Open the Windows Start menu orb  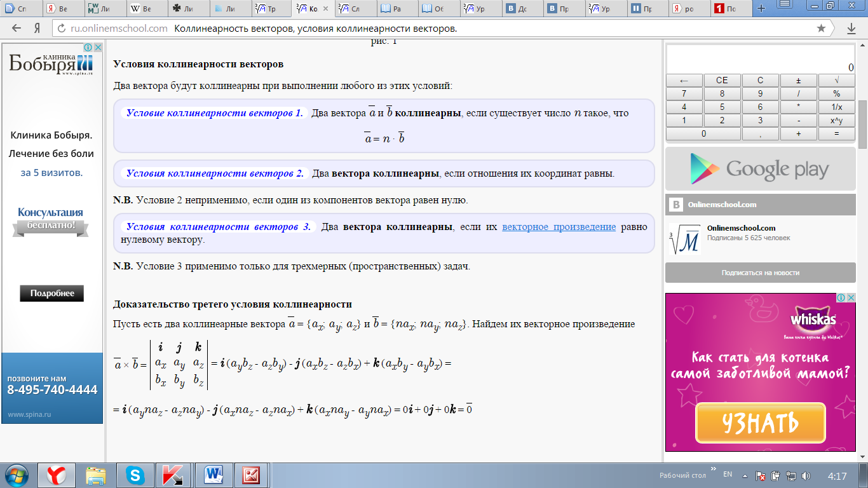[17, 475]
